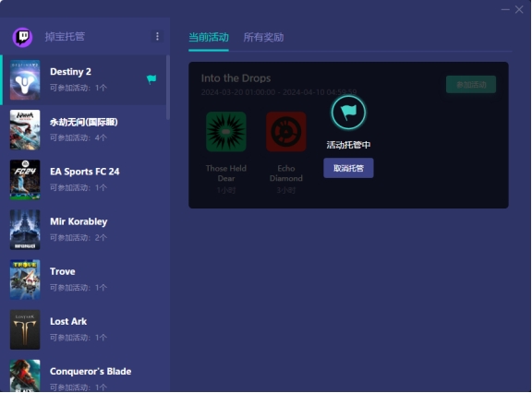The height and width of the screenshot is (393, 532).
Task: Click the game list vertical scrollbar
Action: click(167, 88)
